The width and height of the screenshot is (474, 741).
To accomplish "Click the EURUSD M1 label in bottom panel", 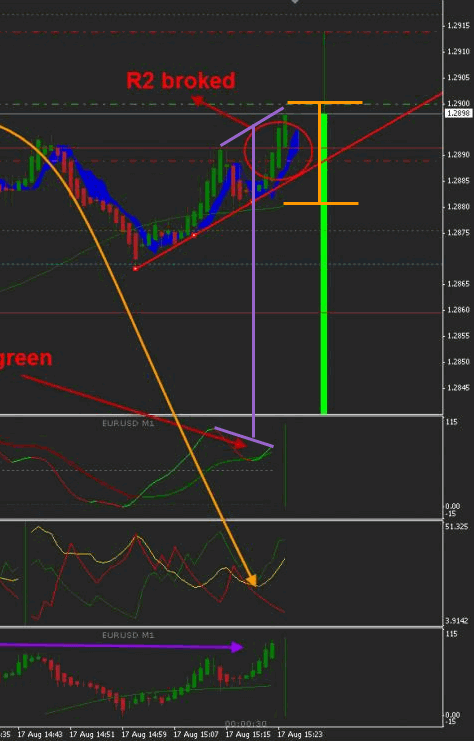I will click(128, 635).
